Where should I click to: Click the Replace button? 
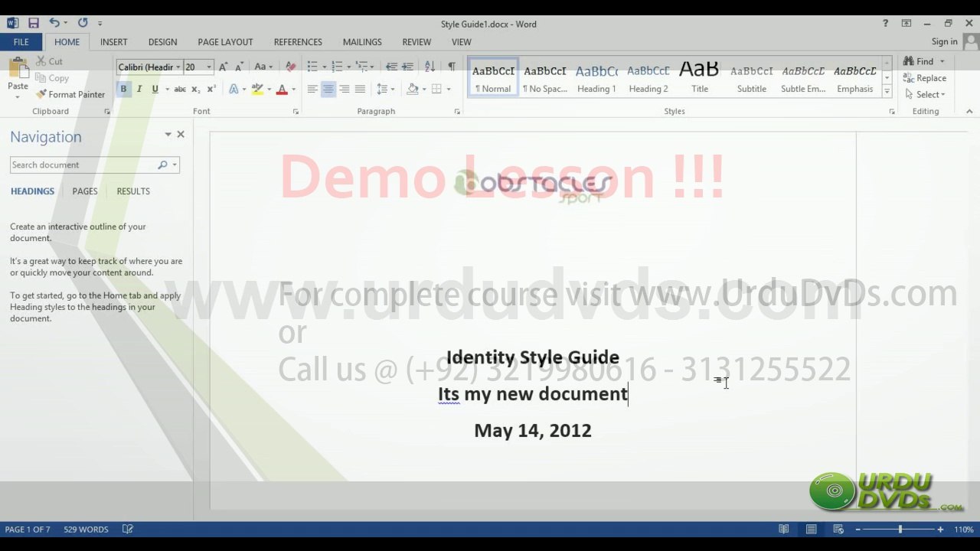pos(924,78)
